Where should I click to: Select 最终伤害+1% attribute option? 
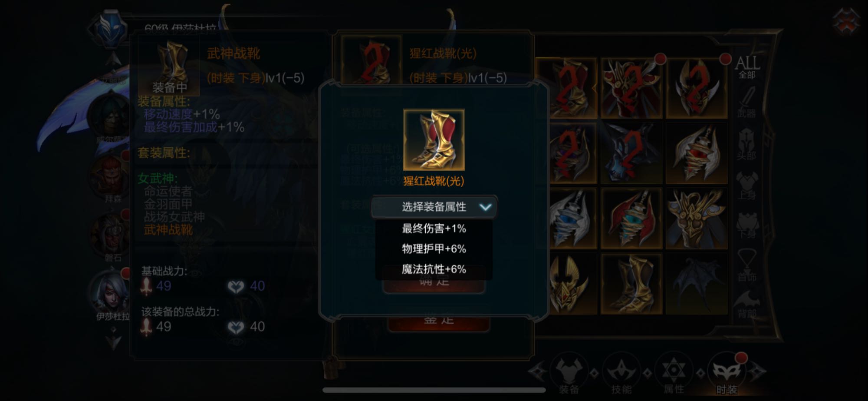coord(434,229)
